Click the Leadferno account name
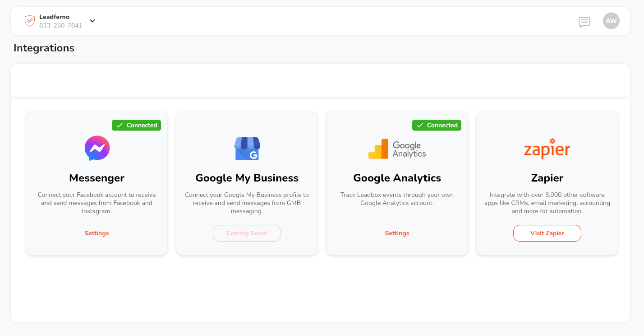The width and height of the screenshot is (644, 336). [x=54, y=17]
